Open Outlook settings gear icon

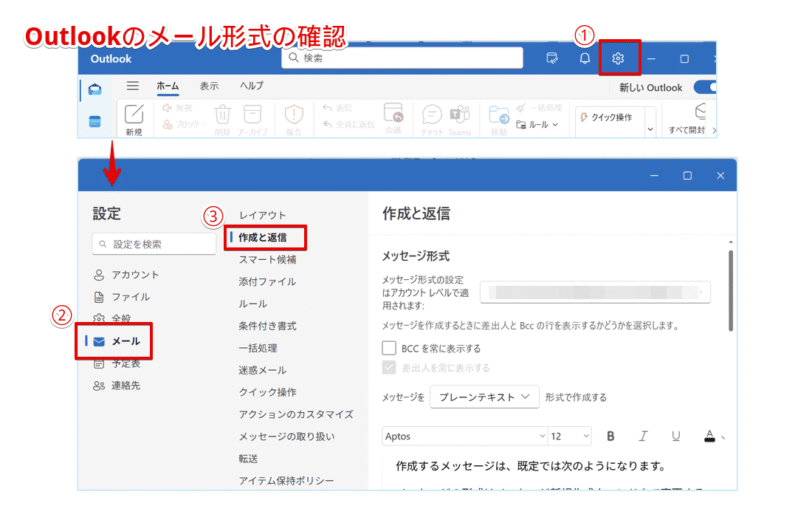[x=617, y=59]
